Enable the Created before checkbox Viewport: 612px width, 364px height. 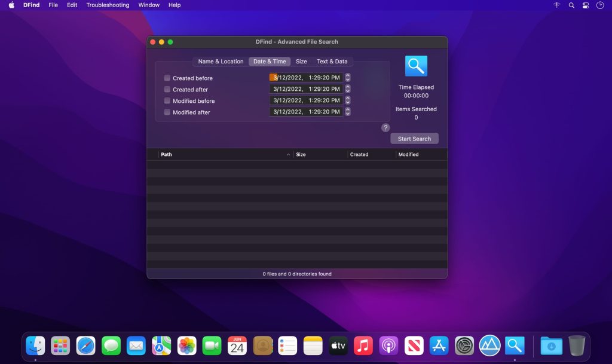[167, 78]
